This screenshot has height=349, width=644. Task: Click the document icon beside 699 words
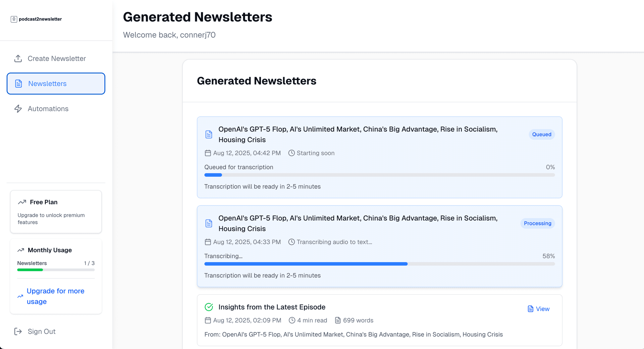pos(337,320)
